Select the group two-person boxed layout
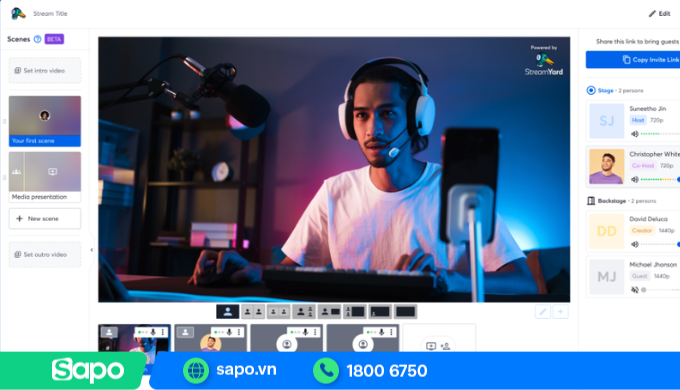Screen dimensions: 680x390 point(278,311)
